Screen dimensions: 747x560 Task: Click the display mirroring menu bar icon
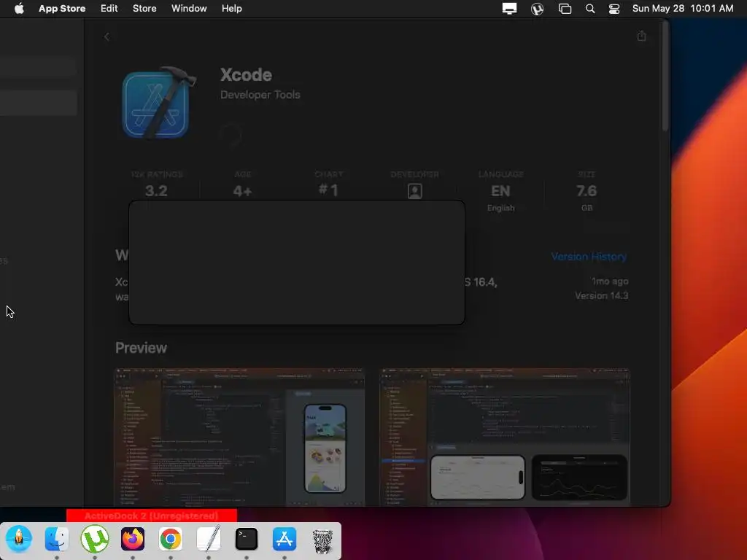tap(509, 8)
